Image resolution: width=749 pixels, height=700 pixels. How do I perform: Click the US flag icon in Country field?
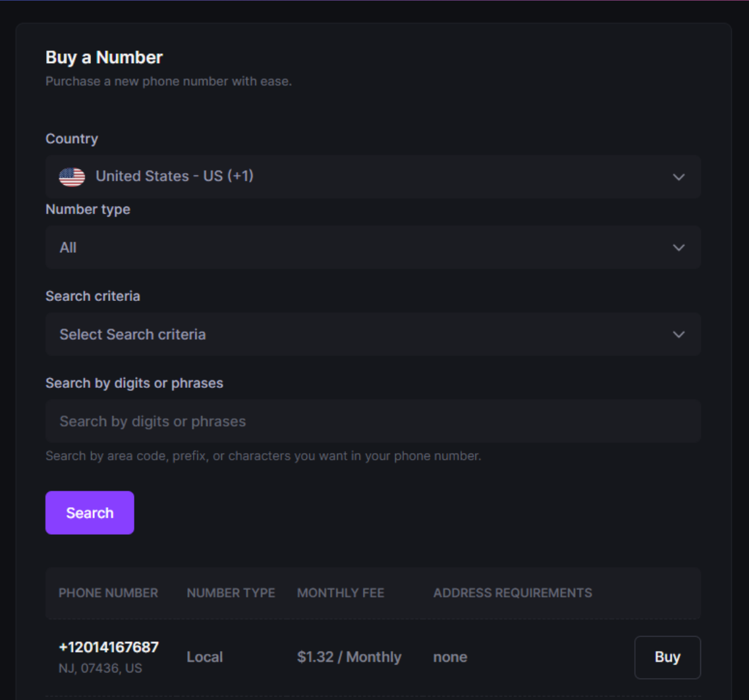[72, 176]
